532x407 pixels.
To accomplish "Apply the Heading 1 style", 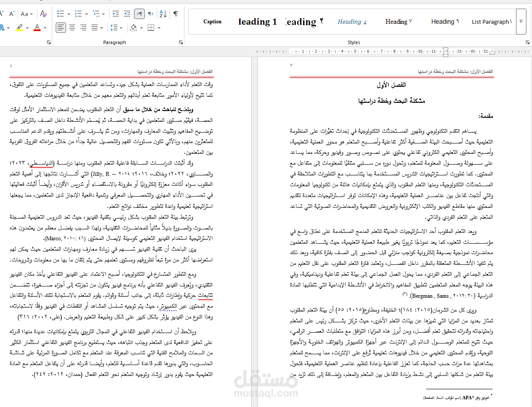I will (257, 22).
